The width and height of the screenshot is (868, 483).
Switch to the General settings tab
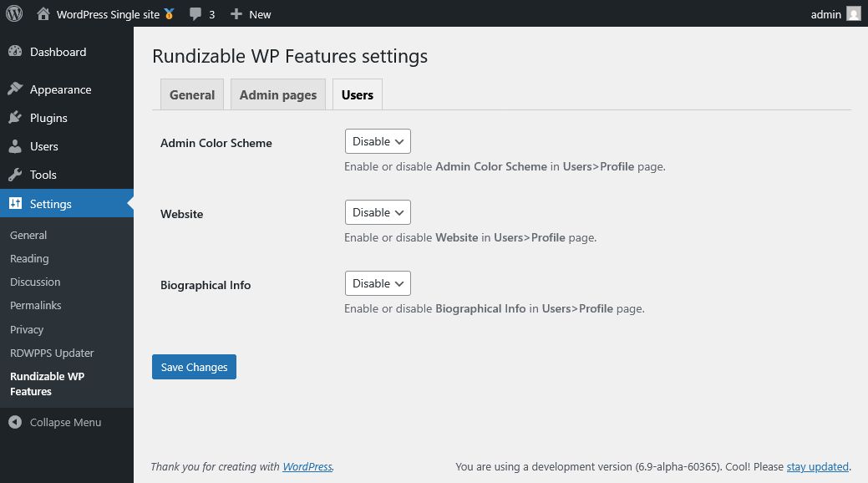coord(191,94)
